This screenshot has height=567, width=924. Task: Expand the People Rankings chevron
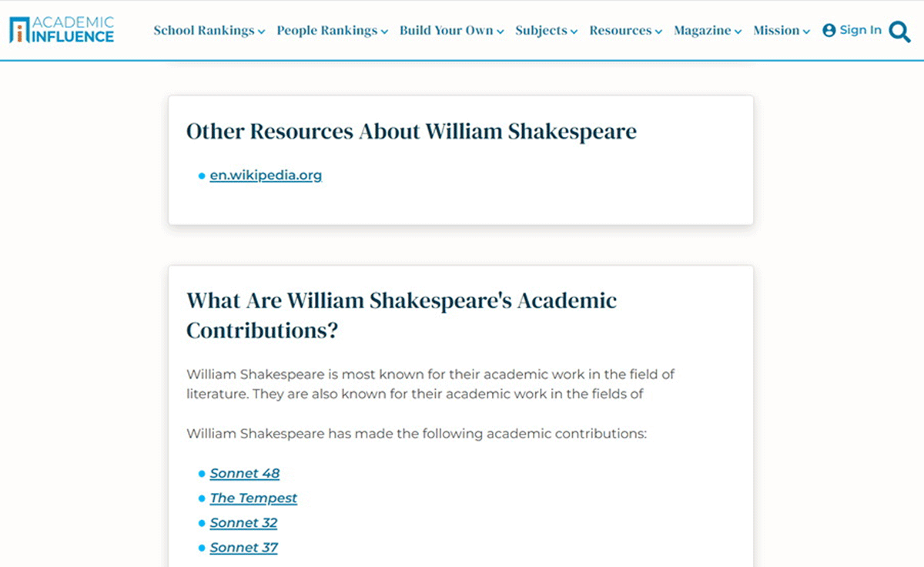(385, 32)
